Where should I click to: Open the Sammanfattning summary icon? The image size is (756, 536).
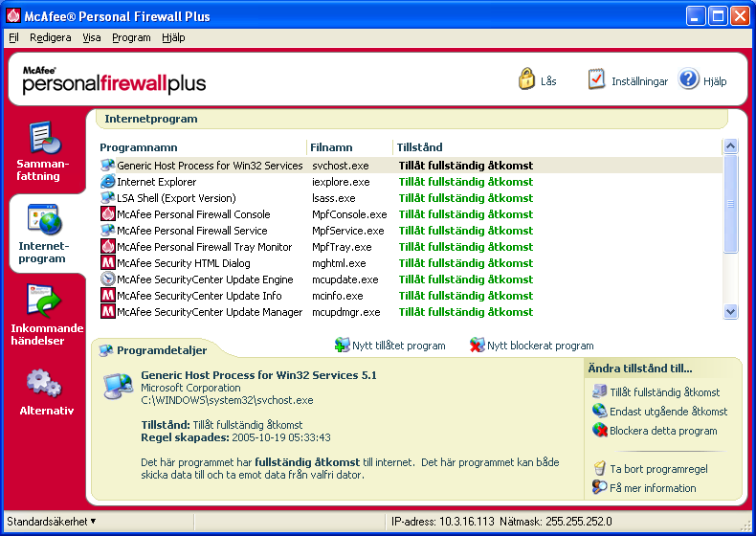coord(45,139)
